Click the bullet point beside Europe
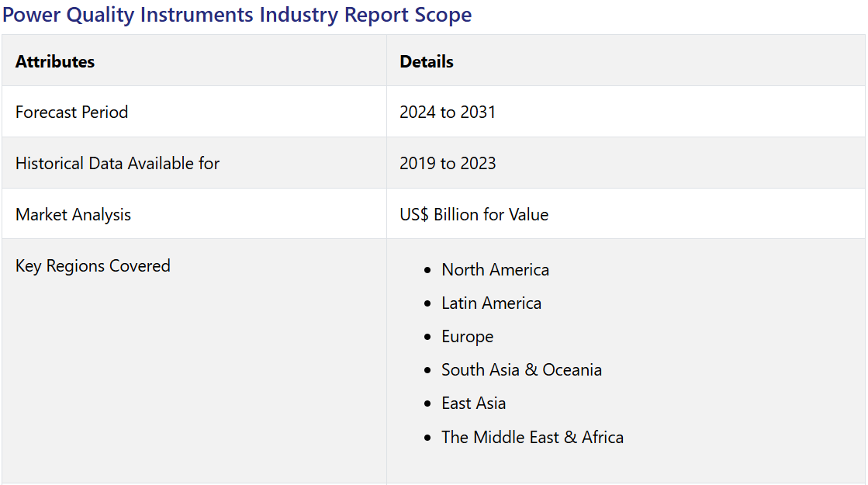Image resolution: width=868 pixels, height=485 pixels. pyautogui.click(x=427, y=338)
